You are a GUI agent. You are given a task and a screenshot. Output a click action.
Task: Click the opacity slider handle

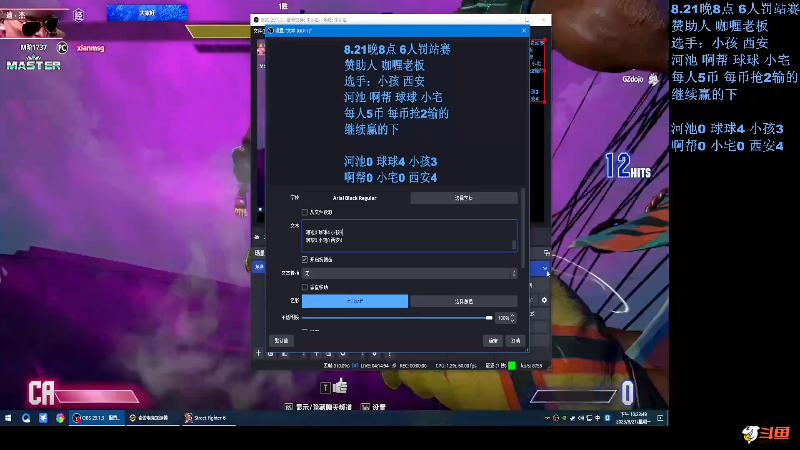489,318
